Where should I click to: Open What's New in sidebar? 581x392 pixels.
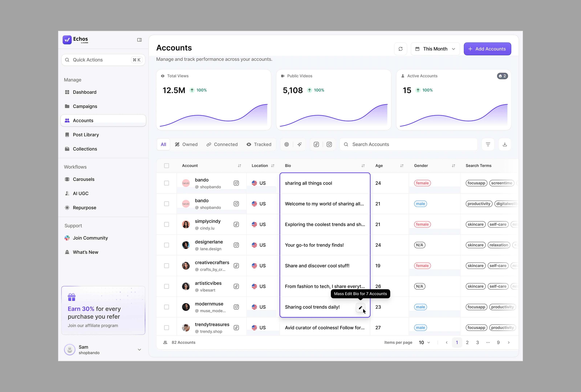click(x=103, y=252)
